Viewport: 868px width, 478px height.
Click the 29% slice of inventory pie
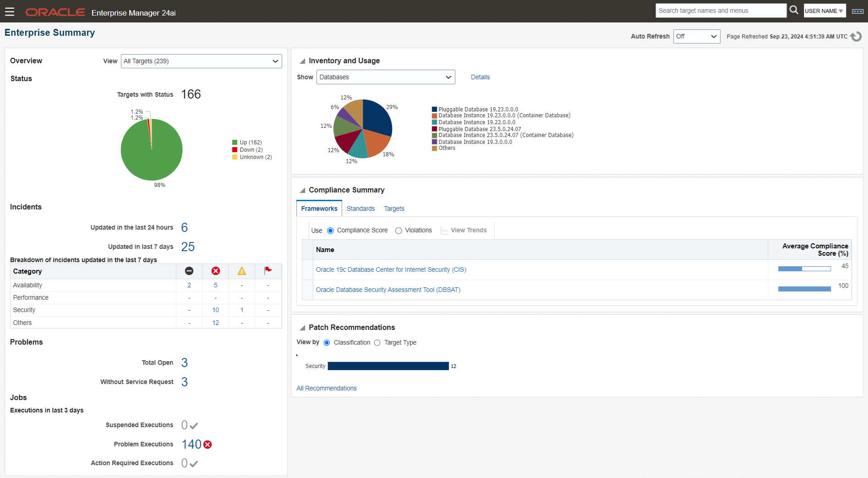(377, 117)
